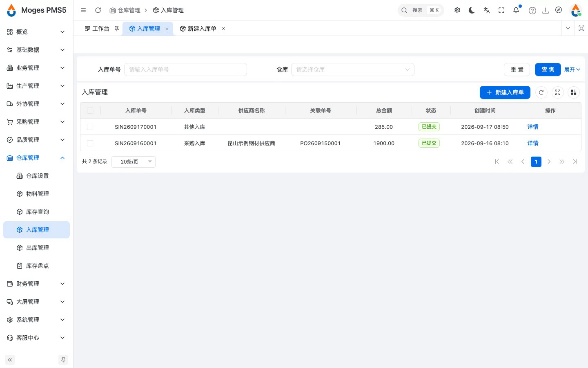Expand the 财务管理 sidebar menu
This screenshot has width=588, height=368.
pyautogui.click(x=36, y=284)
